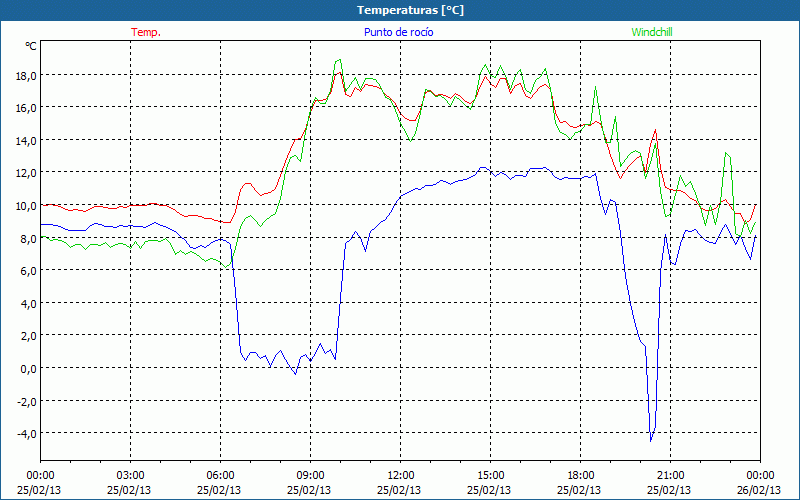
Task: Click the '06:00' time axis label
Action: pyautogui.click(x=220, y=476)
